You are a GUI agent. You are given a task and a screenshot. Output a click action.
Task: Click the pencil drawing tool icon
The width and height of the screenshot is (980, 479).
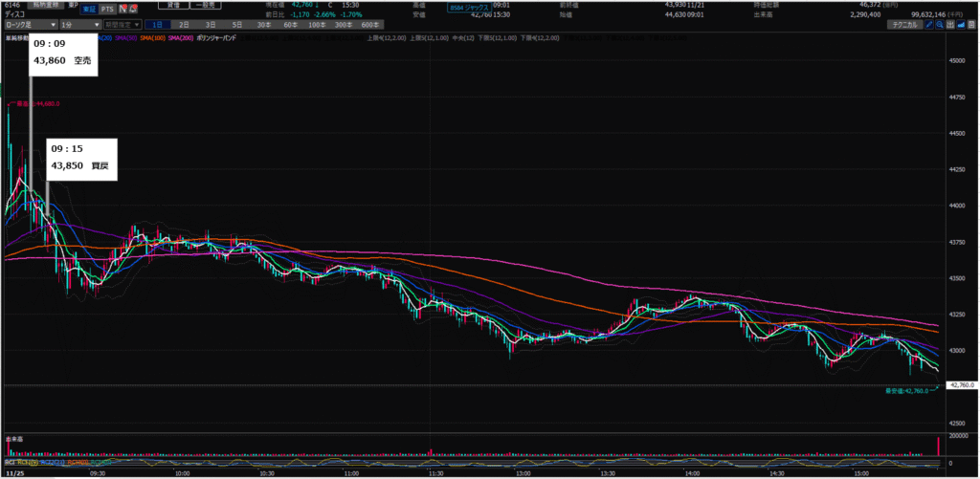(x=928, y=23)
